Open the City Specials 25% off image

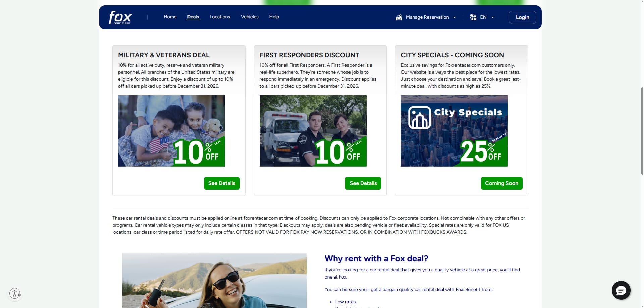coord(454,131)
